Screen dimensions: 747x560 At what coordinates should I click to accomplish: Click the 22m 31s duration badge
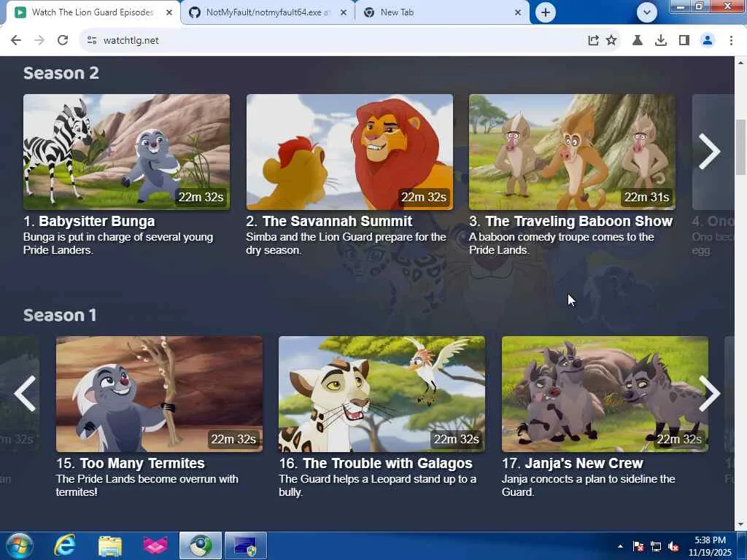click(646, 197)
